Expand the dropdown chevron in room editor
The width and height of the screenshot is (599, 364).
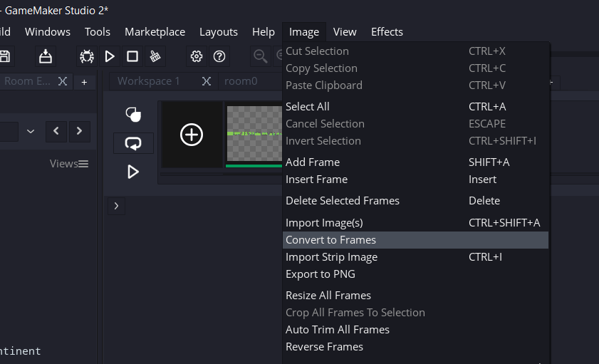tap(31, 131)
